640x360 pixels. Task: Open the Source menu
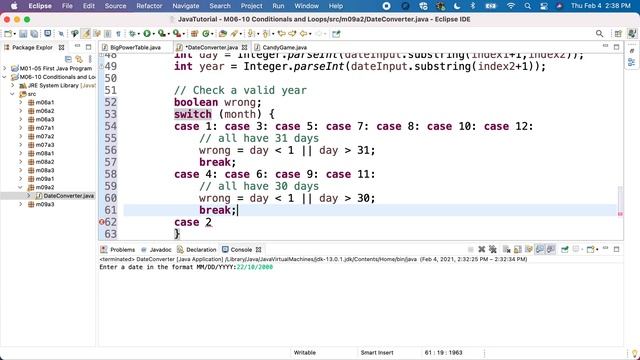[115, 6]
